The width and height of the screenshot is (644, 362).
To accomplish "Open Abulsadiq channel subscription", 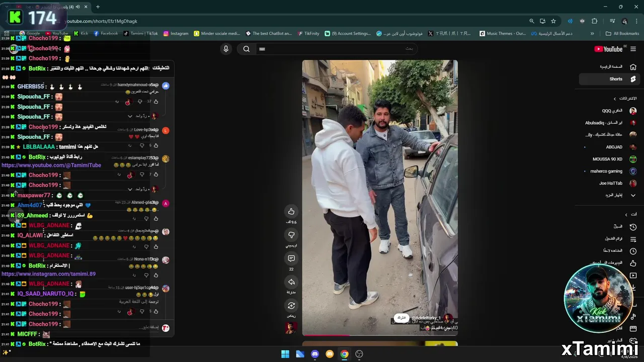I will [610, 123].
